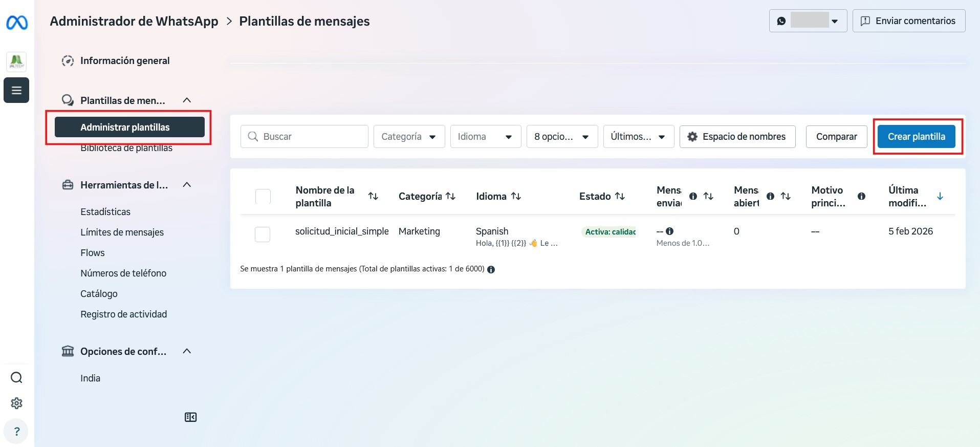Collapse the Plantillas de mensajes section

187,100
